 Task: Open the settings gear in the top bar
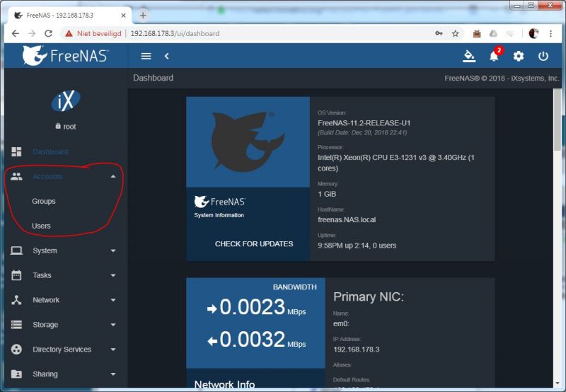(519, 56)
